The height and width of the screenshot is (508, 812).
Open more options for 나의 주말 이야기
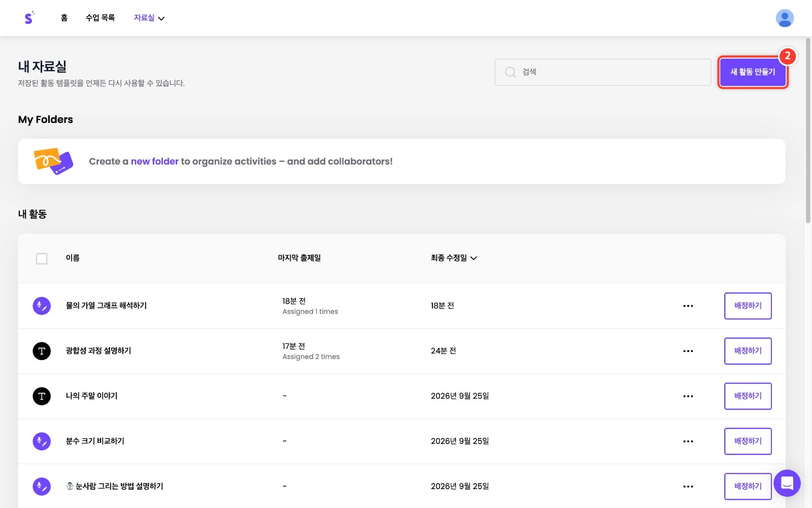point(688,396)
